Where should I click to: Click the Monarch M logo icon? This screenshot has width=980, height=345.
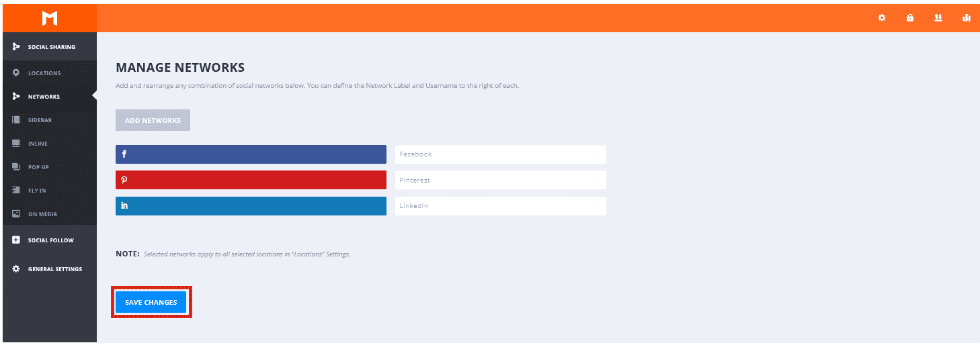(50, 18)
